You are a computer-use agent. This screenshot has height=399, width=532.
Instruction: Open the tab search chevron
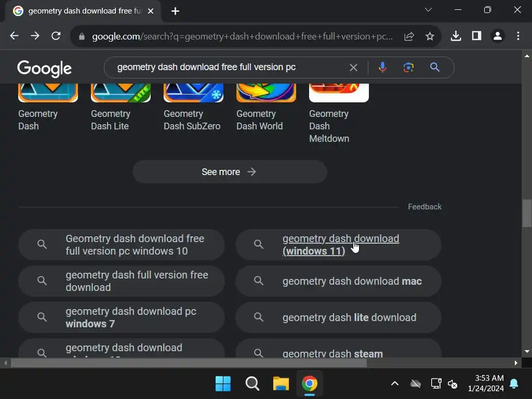[x=428, y=10]
